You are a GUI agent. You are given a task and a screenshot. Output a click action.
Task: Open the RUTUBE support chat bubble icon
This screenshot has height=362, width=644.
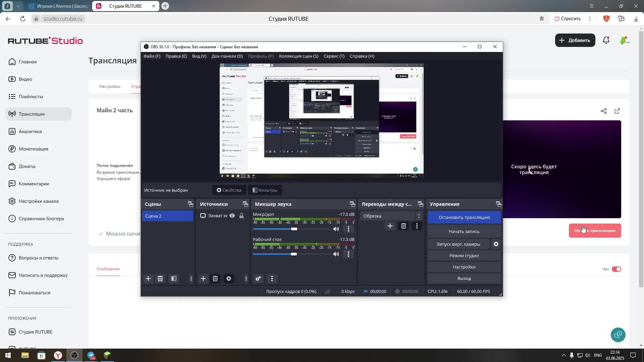618,335
